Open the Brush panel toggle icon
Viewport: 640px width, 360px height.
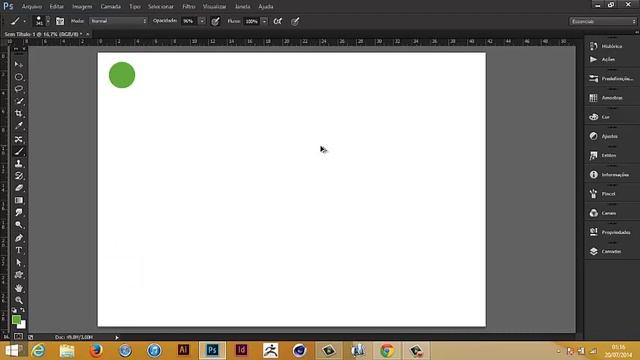click(x=60, y=21)
